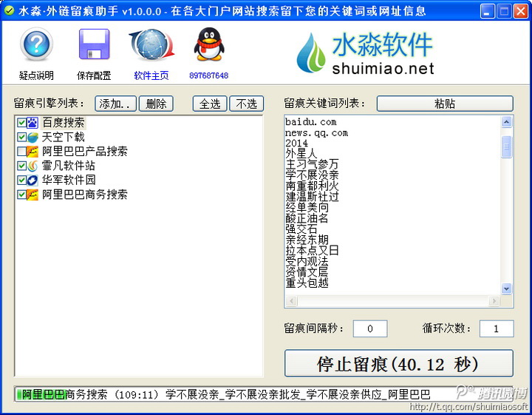Select the 霍凡软件站 engine row

[69, 166]
